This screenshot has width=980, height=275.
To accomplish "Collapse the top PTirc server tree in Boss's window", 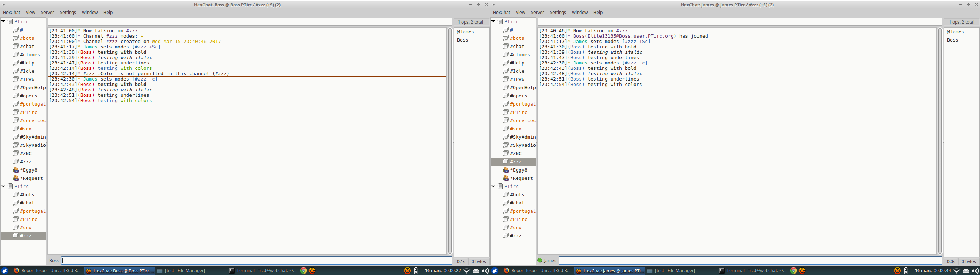I will (4, 21).
